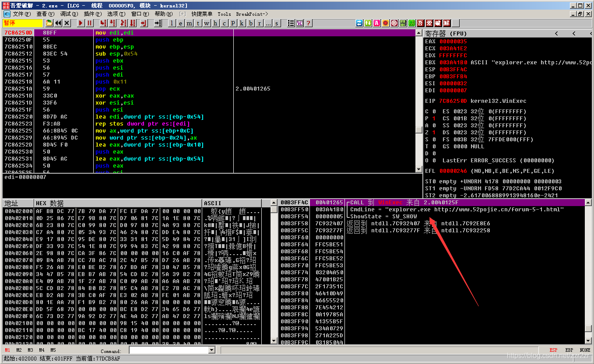
Task: Click the Debugging options list icon
Action: 291,23
